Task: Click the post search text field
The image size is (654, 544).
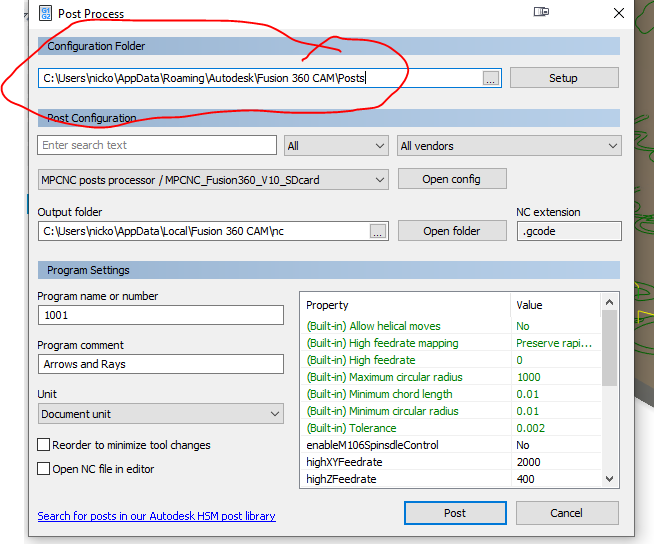Action: 157,146
